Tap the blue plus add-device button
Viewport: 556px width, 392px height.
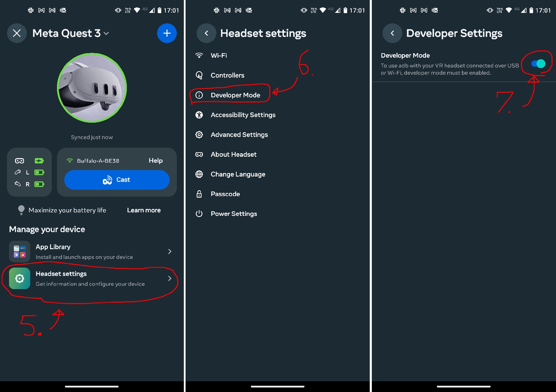pyautogui.click(x=167, y=33)
